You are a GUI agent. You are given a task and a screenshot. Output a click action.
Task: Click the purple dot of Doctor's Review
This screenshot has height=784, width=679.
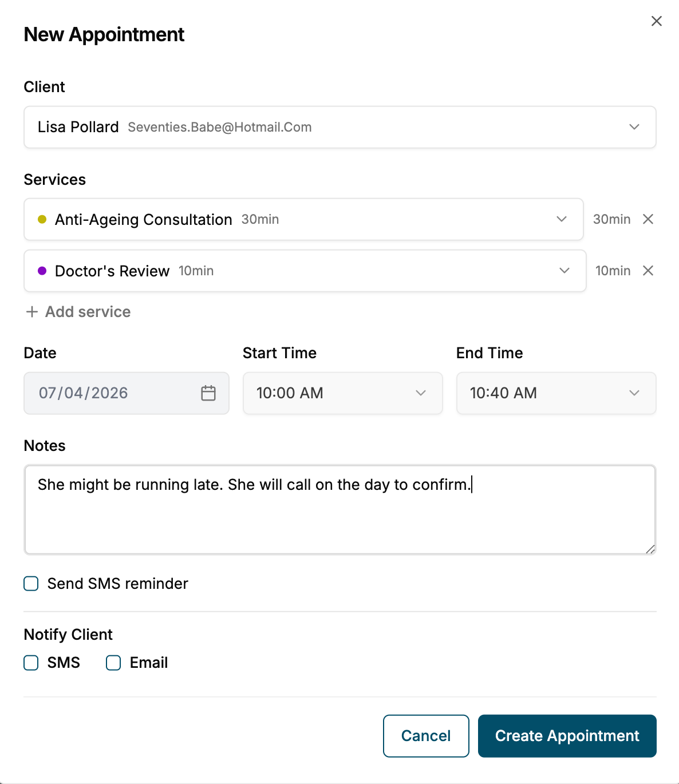pyautogui.click(x=42, y=271)
